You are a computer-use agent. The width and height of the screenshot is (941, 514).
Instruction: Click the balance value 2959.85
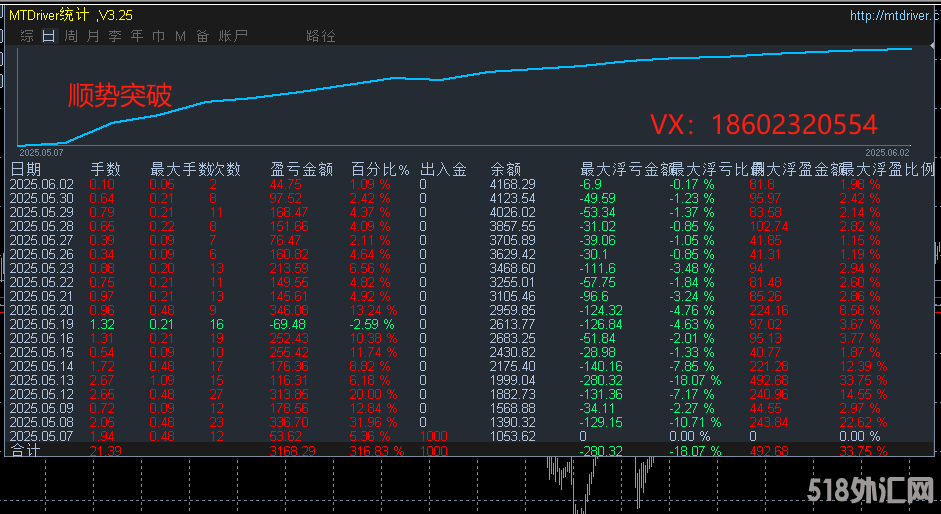click(513, 310)
